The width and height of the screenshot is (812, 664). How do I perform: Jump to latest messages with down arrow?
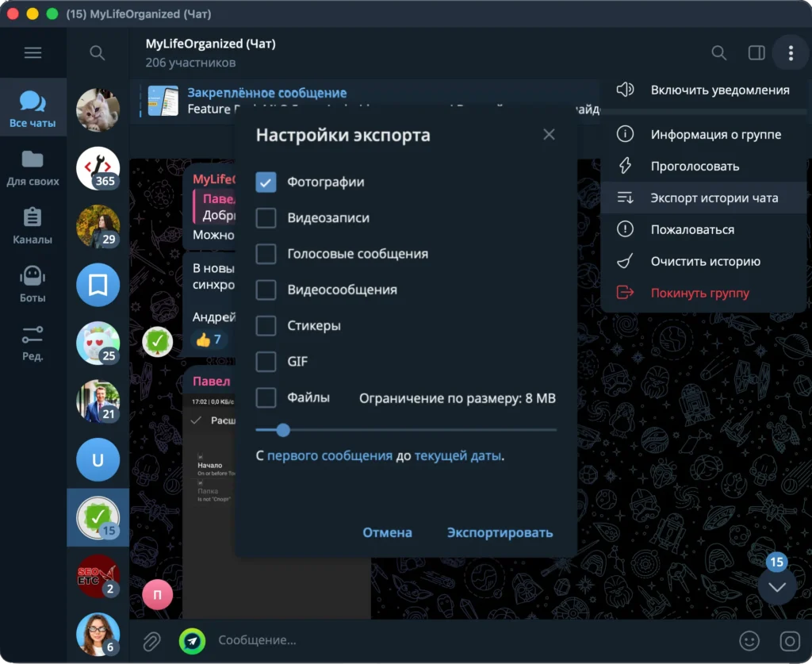coord(777,586)
